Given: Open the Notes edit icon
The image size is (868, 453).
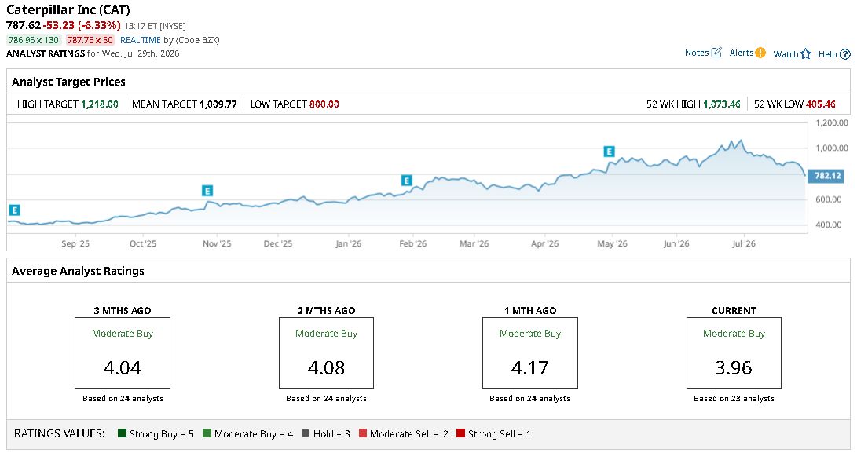Looking at the screenshot, I should pyautogui.click(x=716, y=53).
